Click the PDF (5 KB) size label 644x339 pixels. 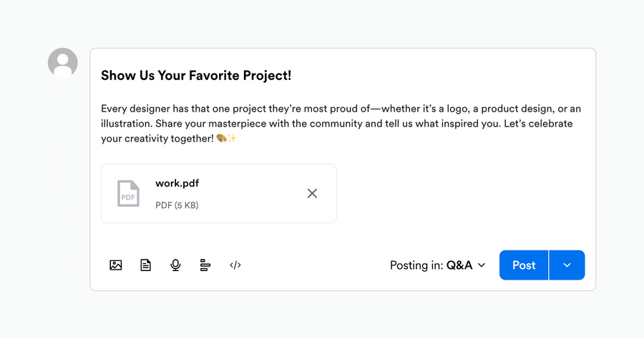pos(177,205)
